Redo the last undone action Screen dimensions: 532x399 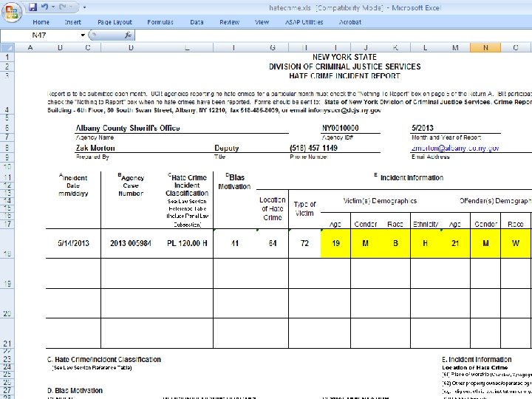click(63, 7)
